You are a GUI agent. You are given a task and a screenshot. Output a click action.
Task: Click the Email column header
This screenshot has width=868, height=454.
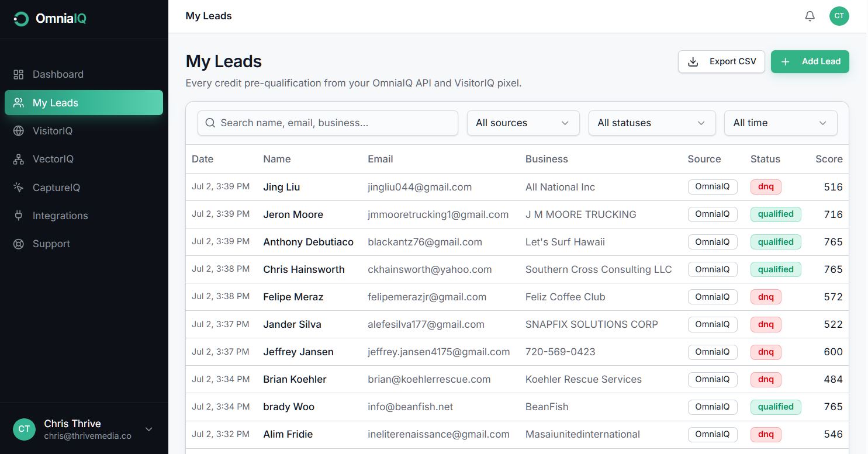[x=381, y=159]
